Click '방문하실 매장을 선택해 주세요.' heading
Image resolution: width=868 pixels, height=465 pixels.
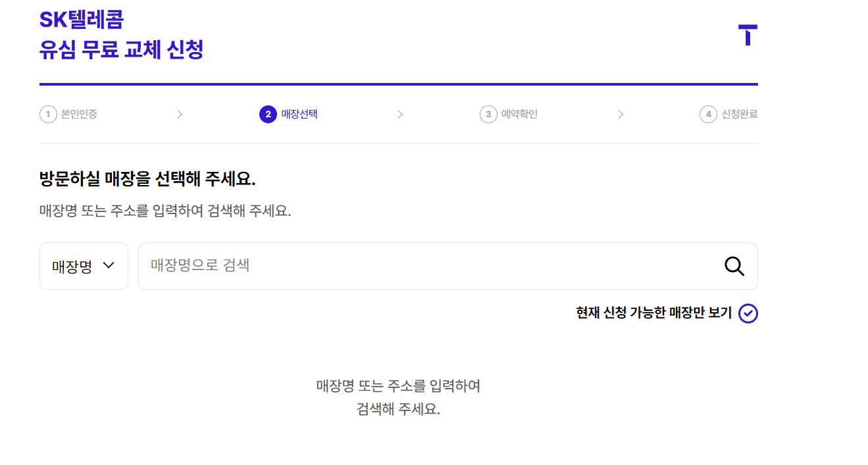147,178
